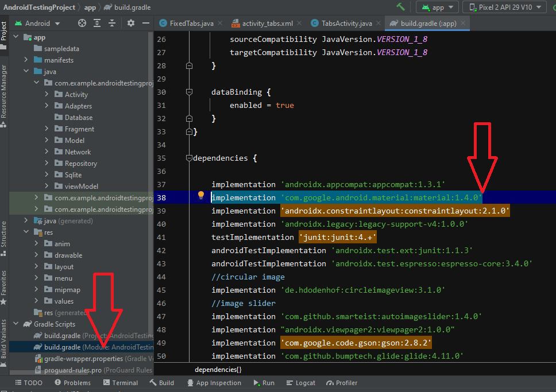Expand the Activity package

coord(47,94)
